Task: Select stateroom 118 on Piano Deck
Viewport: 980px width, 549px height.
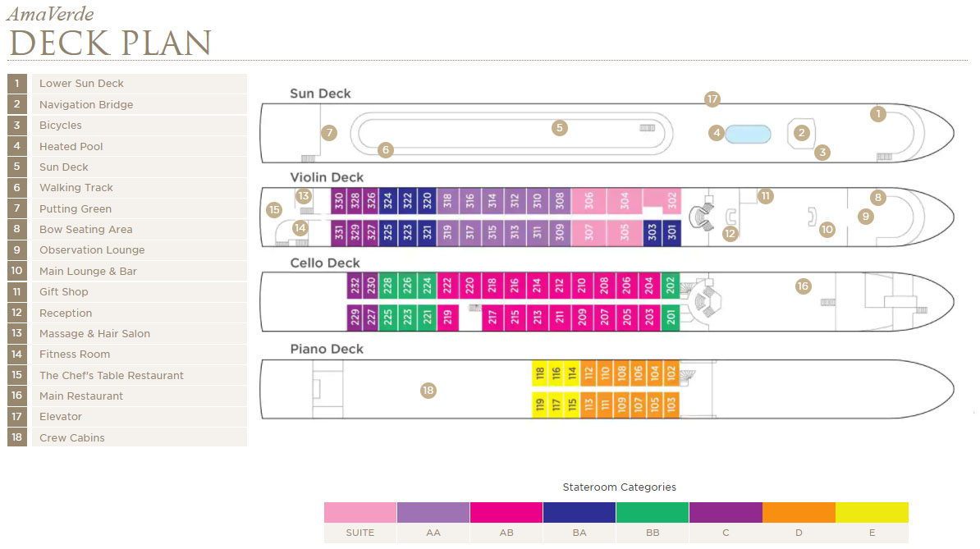Action: tap(540, 373)
